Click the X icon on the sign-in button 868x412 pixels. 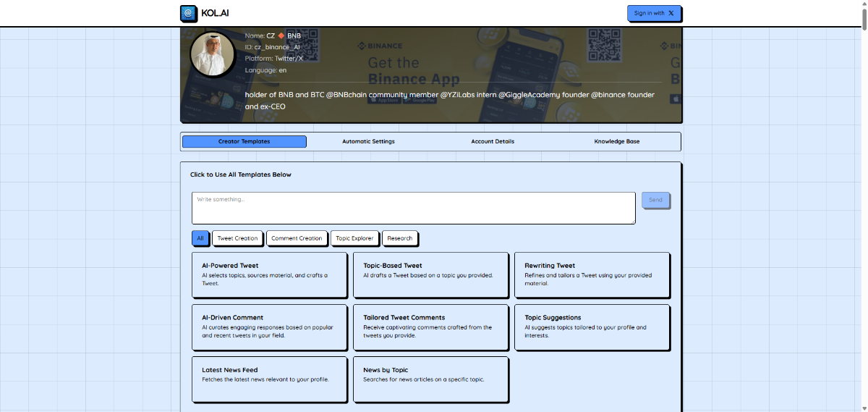[671, 13]
